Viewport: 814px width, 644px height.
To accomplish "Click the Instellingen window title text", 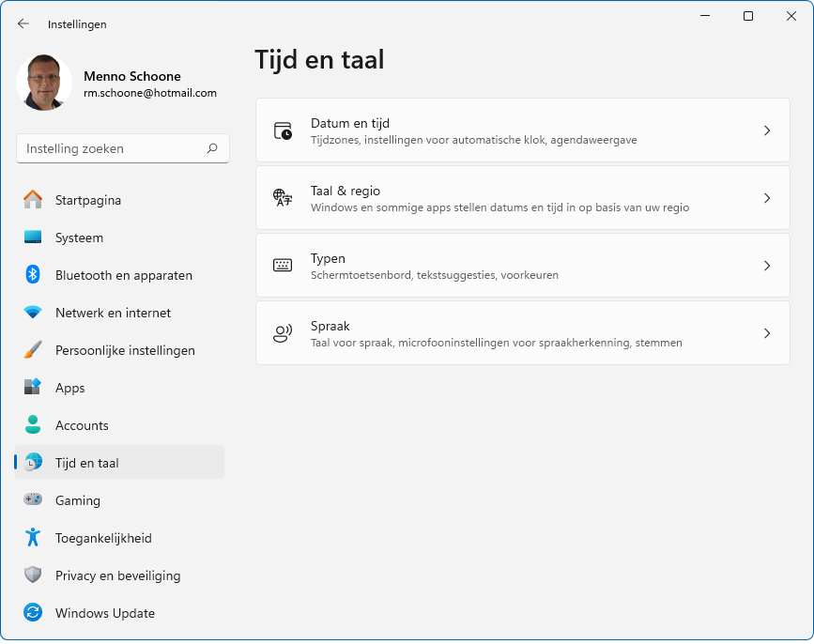I will [77, 24].
